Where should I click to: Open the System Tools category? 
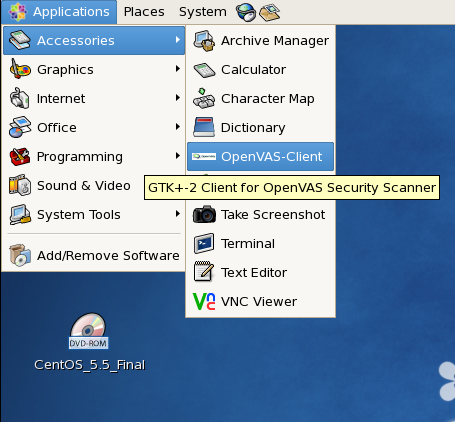(x=94, y=215)
